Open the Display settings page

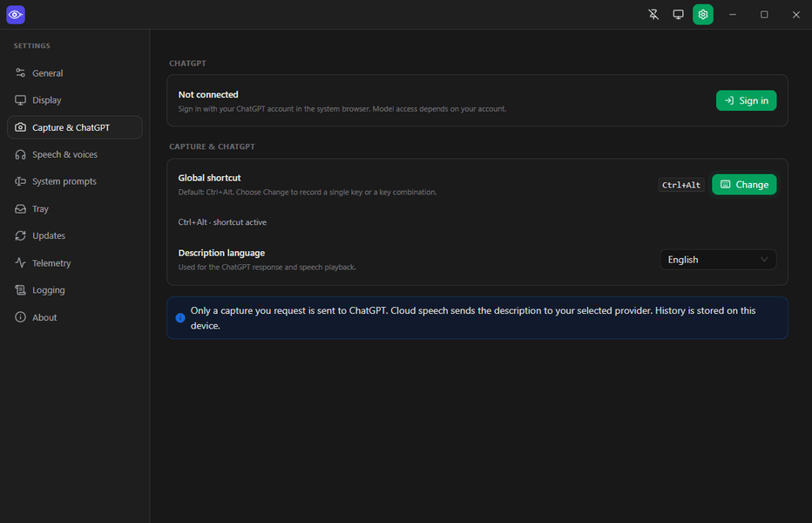(75, 100)
